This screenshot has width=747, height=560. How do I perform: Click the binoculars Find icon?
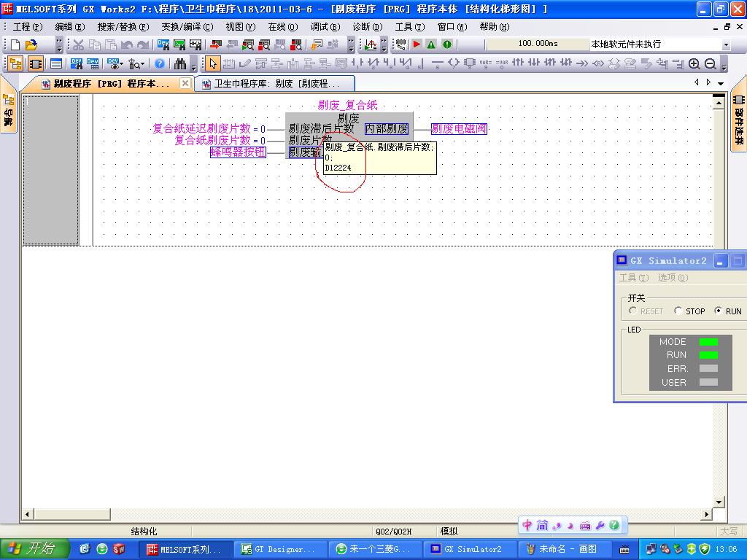(x=179, y=64)
